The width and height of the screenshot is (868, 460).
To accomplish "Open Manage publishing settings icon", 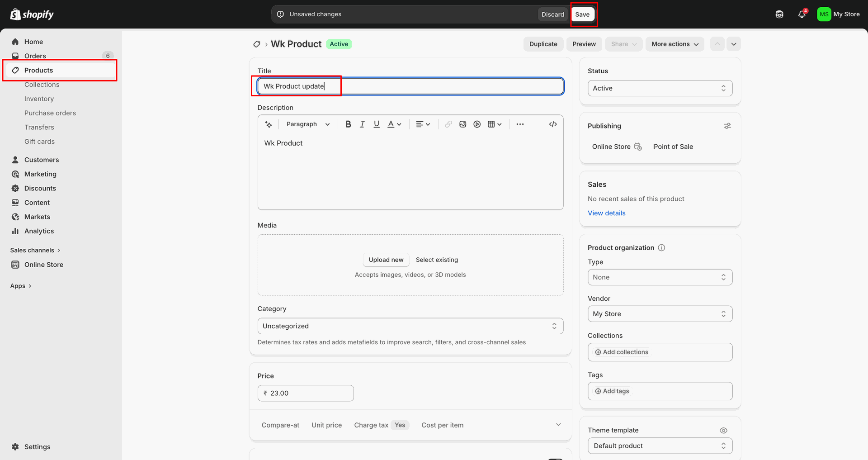I will [x=727, y=126].
